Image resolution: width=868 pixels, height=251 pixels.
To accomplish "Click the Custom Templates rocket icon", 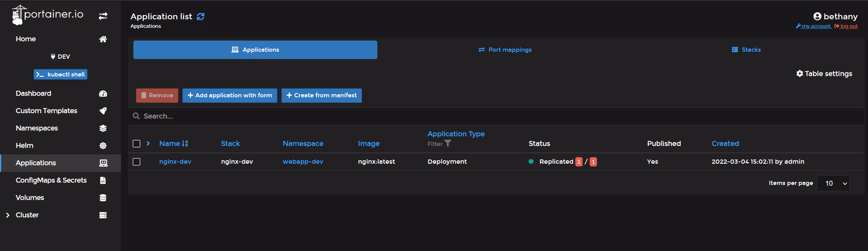I will (x=103, y=111).
